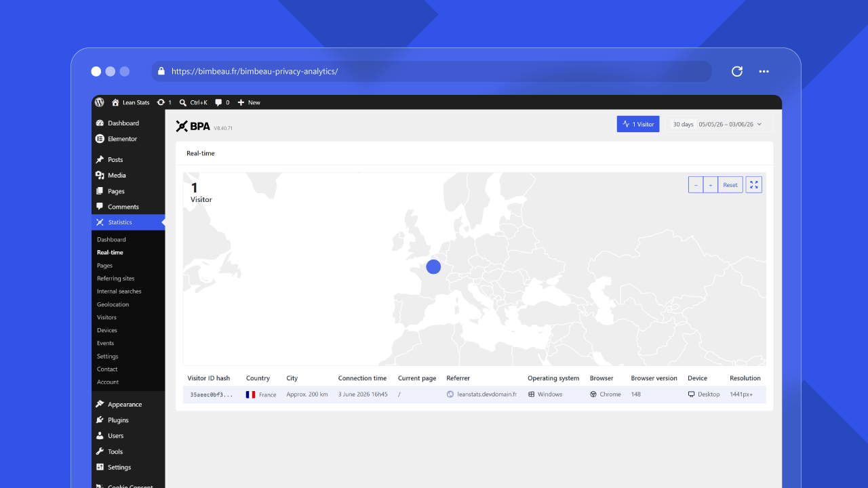Viewport: 868px width, 488px height.
Task: Click the Chrome browser icon in row
Action: (593, 394)
